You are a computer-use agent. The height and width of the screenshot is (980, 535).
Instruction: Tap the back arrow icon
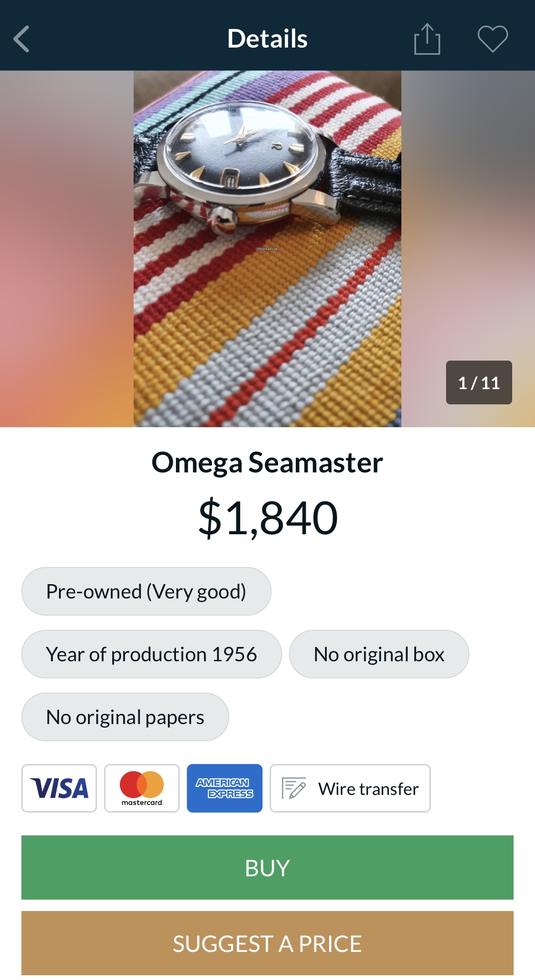point(22,39)
